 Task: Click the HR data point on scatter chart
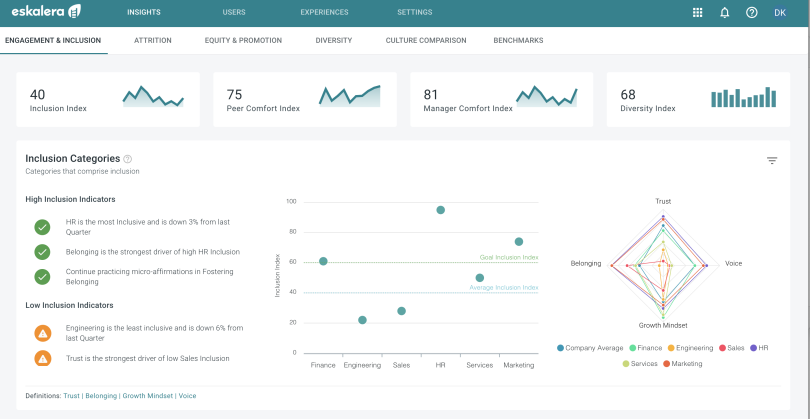click(x=441, y=210)
